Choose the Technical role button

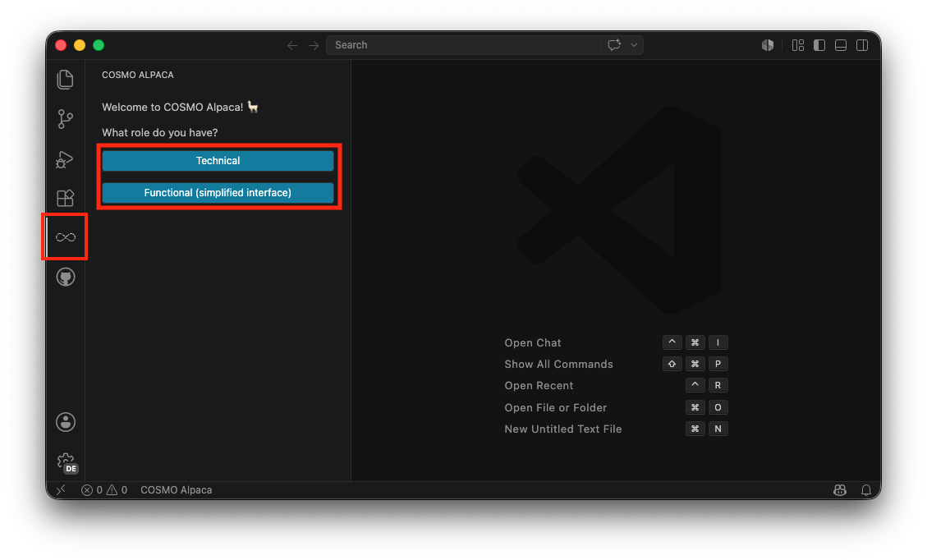pos(218,161)
